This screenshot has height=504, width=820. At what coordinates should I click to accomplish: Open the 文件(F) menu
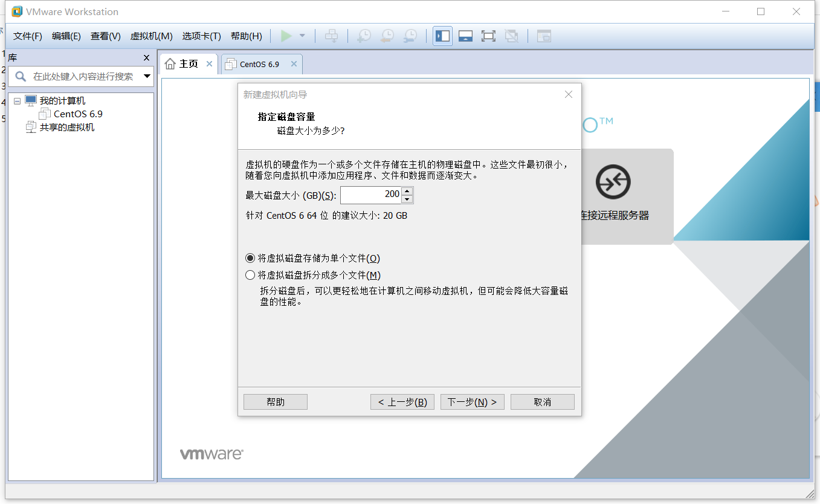tap(28, 36)
